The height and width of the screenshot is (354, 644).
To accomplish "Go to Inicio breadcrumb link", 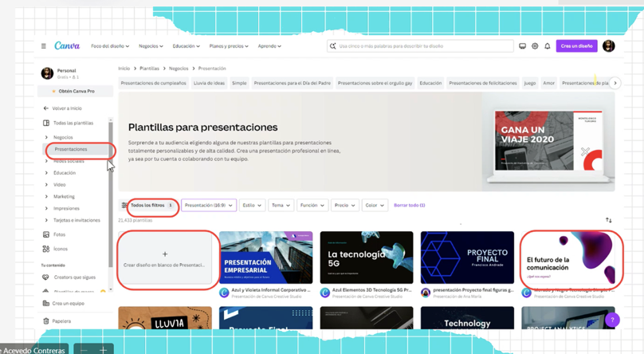I will pyautogui.click(x=124, y=69).
